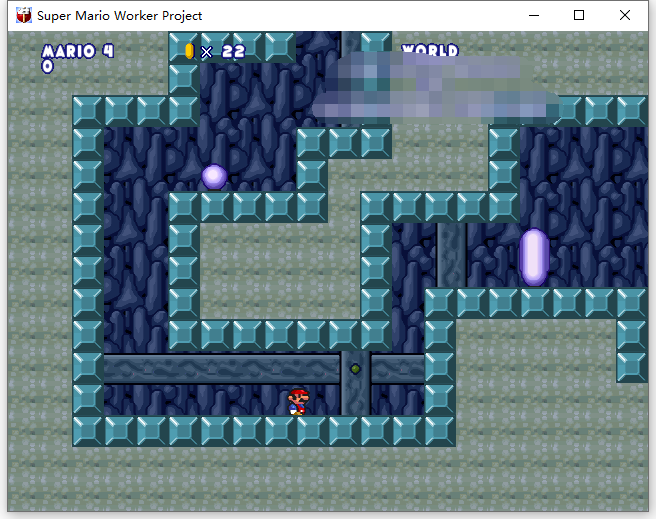Maximize the Super Mario Worker window
Image resolution: width=656 pixels, height=519 pixels.
579,15
